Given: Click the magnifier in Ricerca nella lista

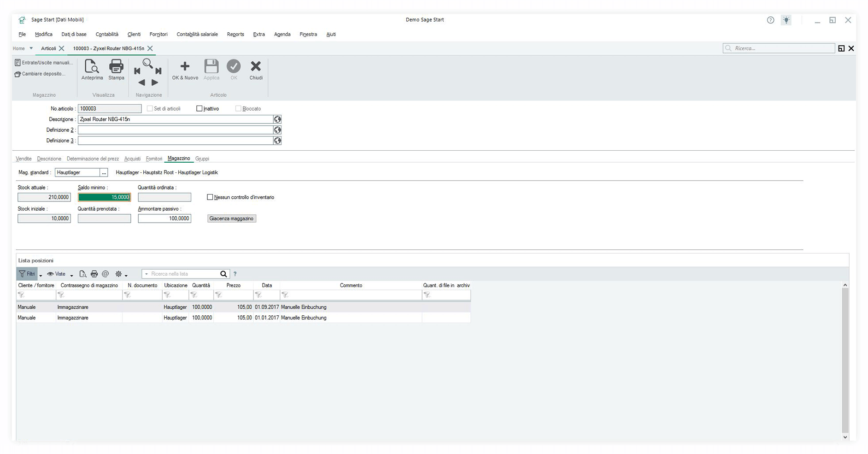Looking at the screenshot, I should click(223, 274).
